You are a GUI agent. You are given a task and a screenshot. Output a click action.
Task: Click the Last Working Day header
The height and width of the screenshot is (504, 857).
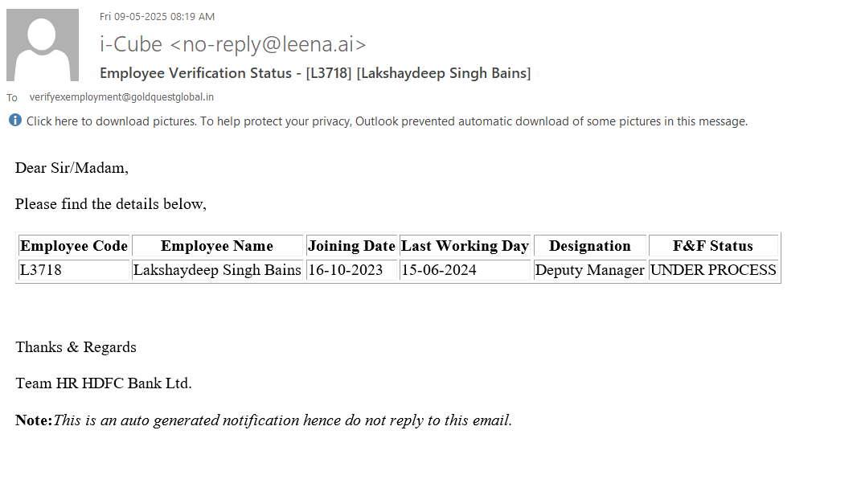click(x=465, y=246)
